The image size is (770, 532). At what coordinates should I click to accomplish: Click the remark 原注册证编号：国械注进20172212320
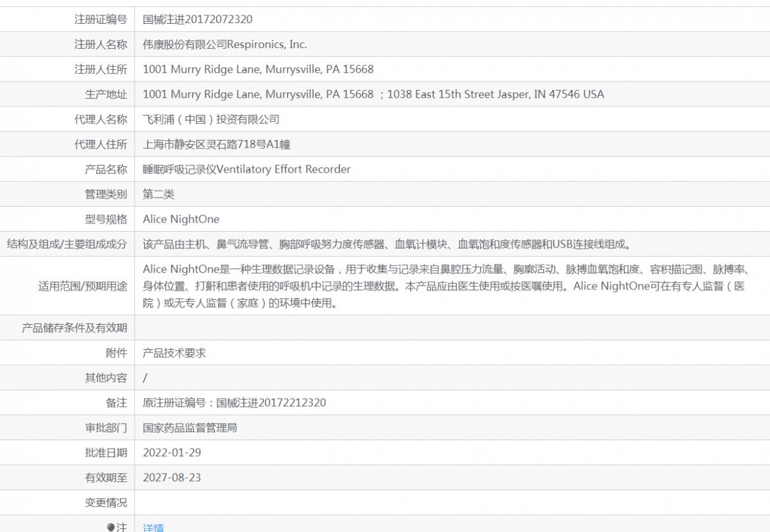point(234,403)
